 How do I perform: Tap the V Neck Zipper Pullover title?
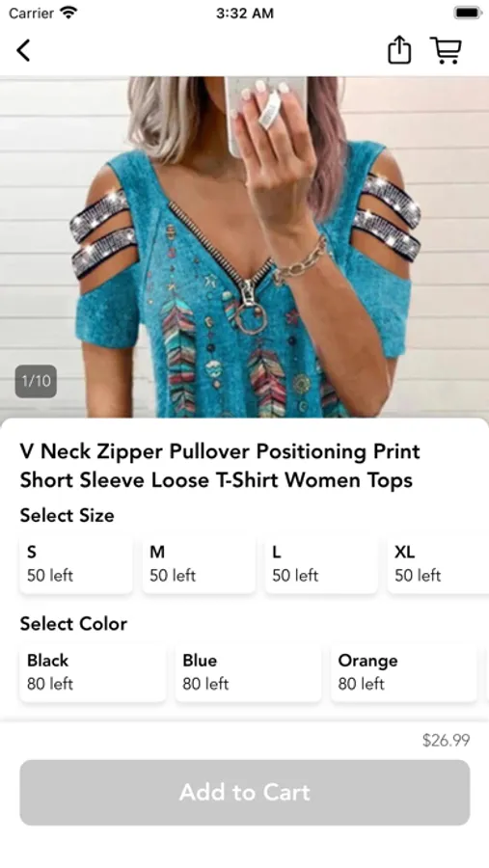(220, 466)
